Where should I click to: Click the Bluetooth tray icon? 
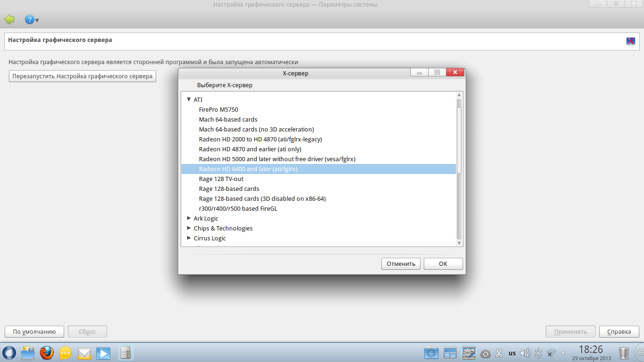tap(538, 353)
